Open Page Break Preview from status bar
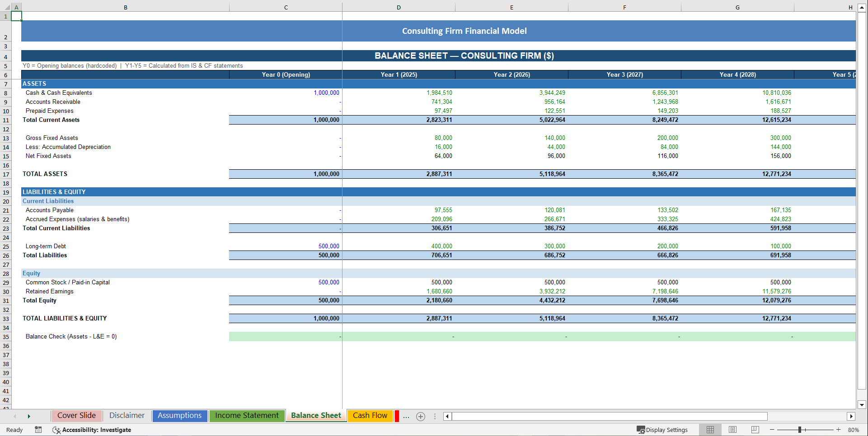 (755, 430)
